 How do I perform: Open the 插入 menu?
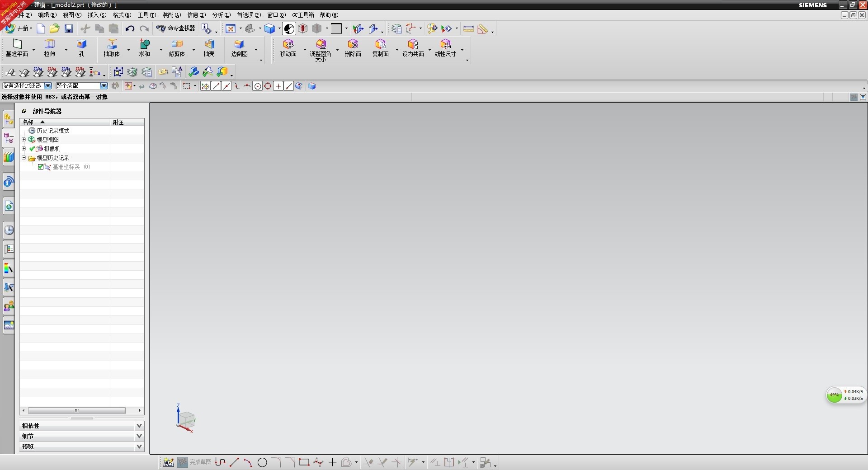tap(97, 15)
